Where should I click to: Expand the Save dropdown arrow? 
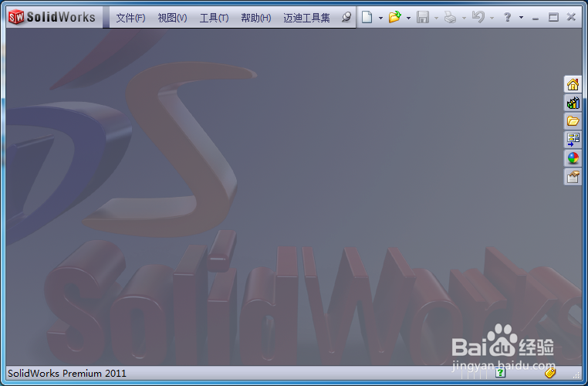pos(436,18)
